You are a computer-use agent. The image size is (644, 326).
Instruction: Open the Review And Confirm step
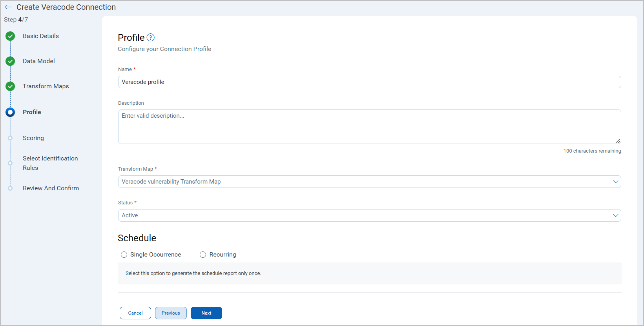pyautogui.click(x=51, y=188)
